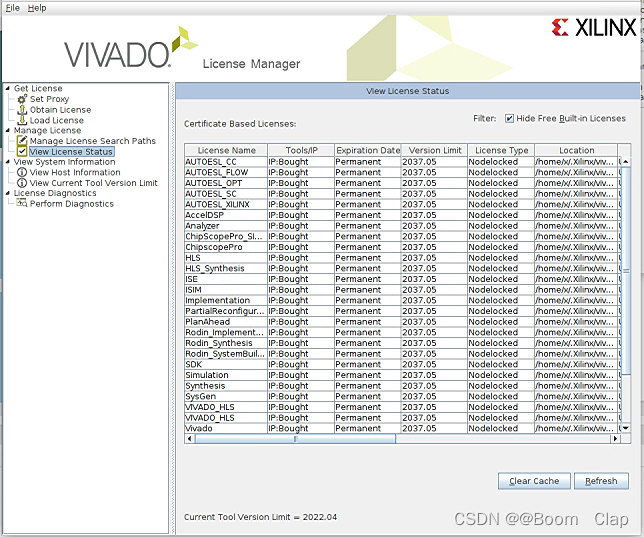This screenshot has width=644, height=537.
Task: Click the horizontal scrollbar thumb
Action: click(x=295, y=438)
